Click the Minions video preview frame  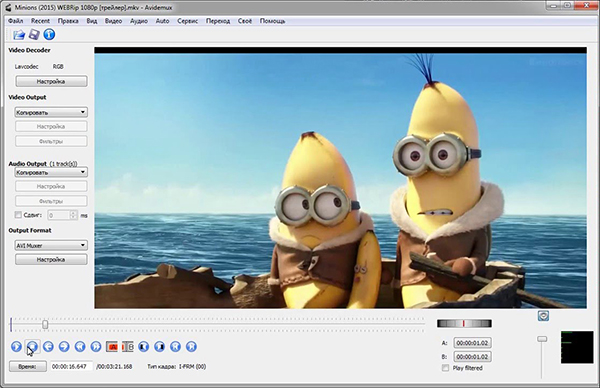click(x=340, y=178)
